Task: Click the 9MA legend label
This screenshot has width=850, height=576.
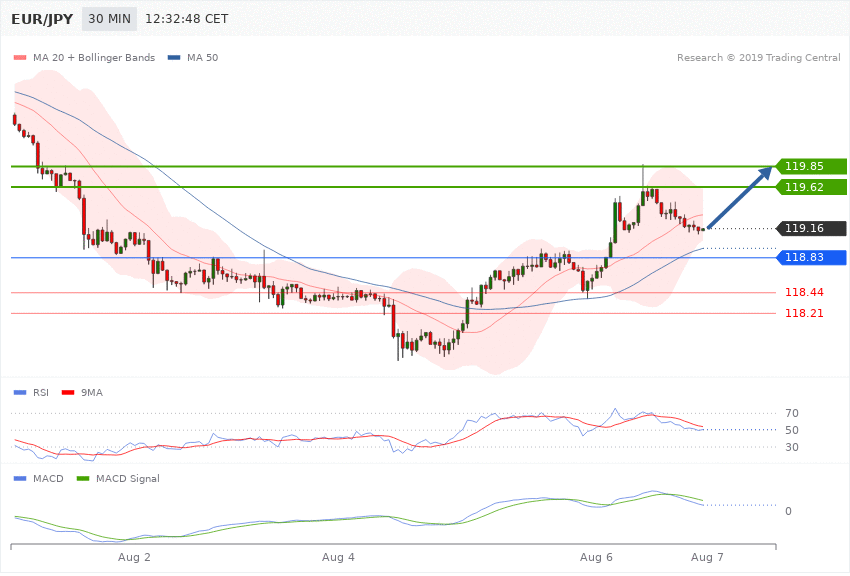Action: tap(92, 393)
